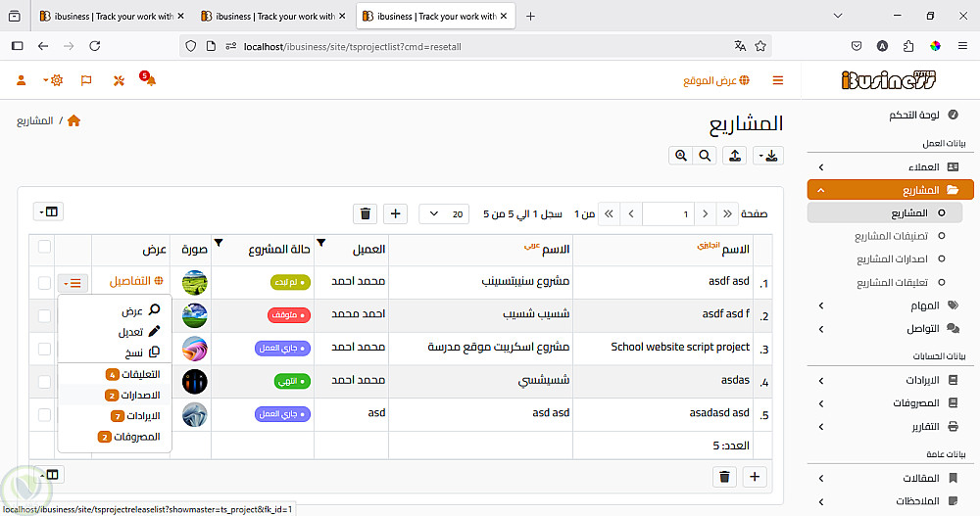This screenshot has height=516, width=980.
Task: Filter by client funnel icon
Action: pyautogui.click(x=320, y=243)
